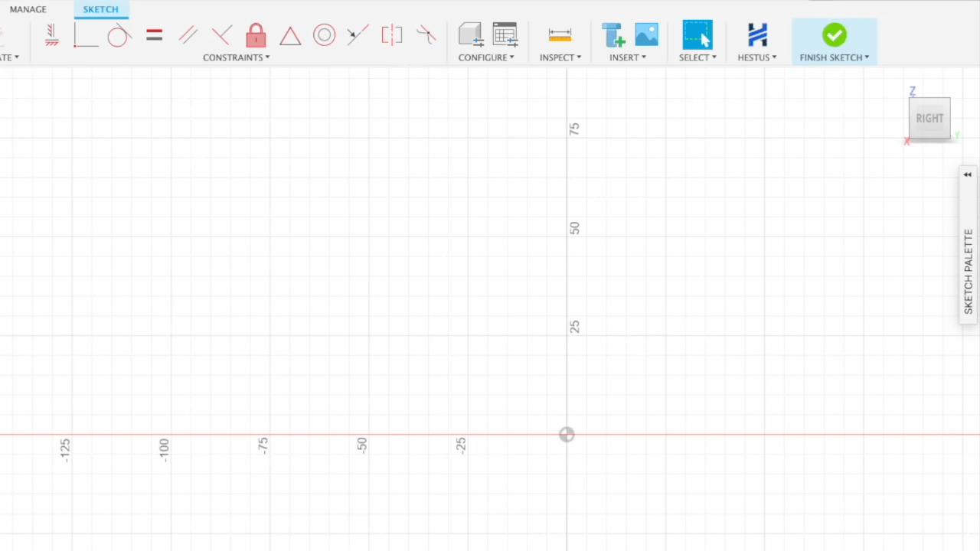Image resolution: width=980 pixels, height=551 pixels.
Task: Click the Fix/Unfix padlock constraint
Action: [256, 35]
